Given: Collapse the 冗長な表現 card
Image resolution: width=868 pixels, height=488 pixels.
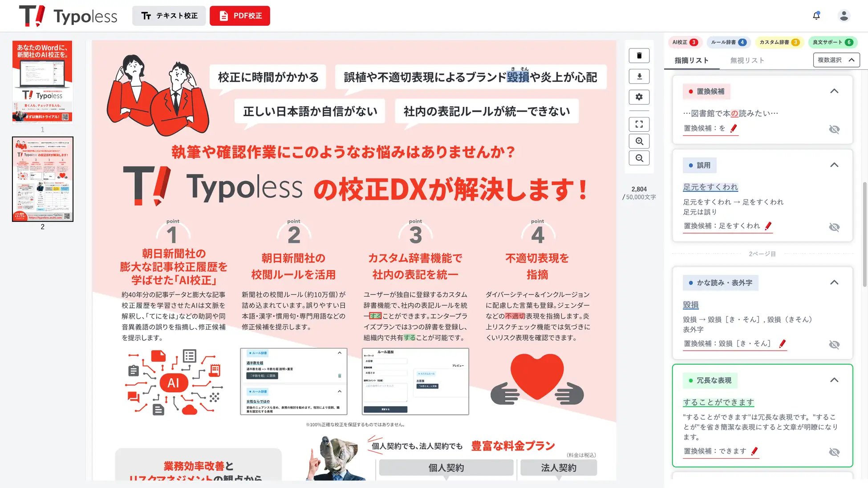Looking at the screenshot, I should coord(834,380).
